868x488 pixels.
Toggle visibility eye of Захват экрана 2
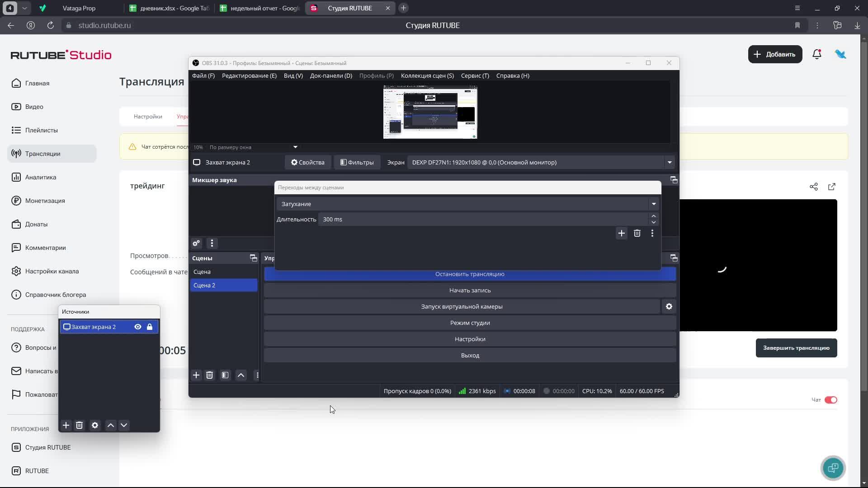138,327
